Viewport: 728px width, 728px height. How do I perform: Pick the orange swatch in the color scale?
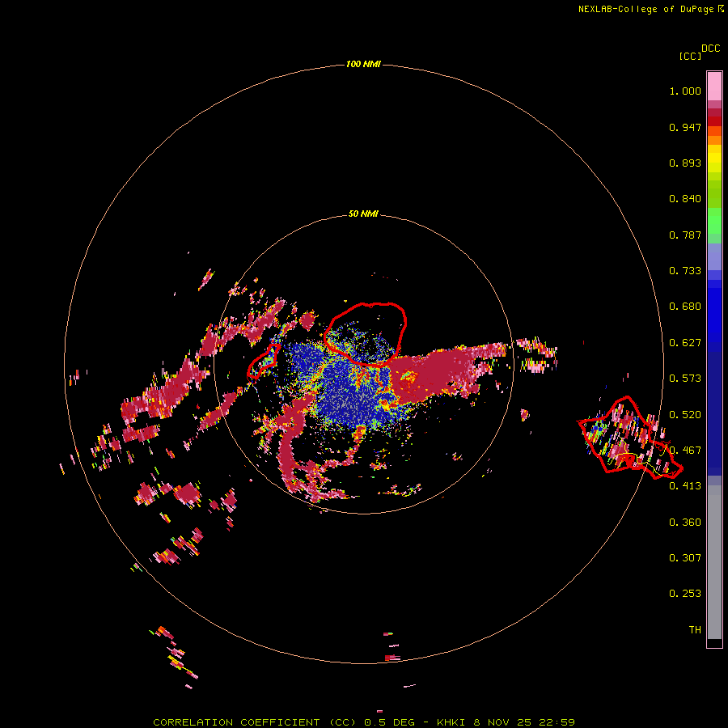714,140
